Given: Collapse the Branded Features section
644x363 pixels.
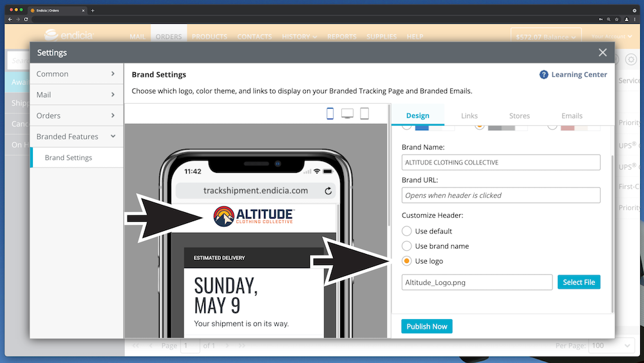Looking at the screenshot, I should pos(77,137).
